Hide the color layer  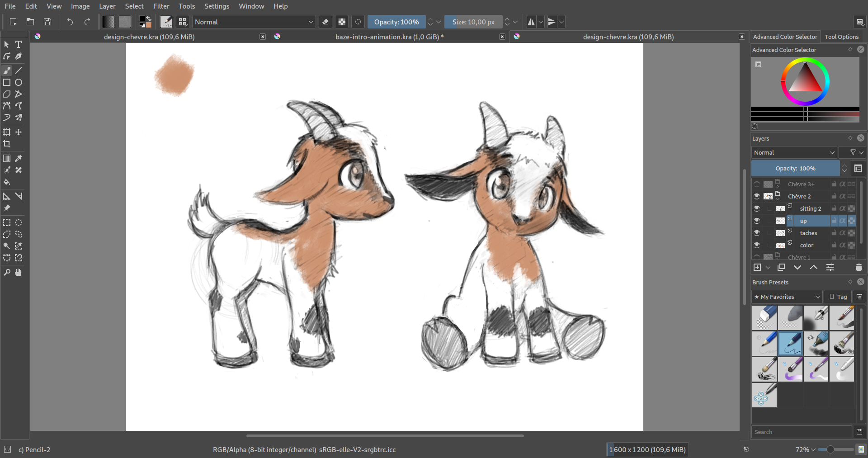point(756,245)
